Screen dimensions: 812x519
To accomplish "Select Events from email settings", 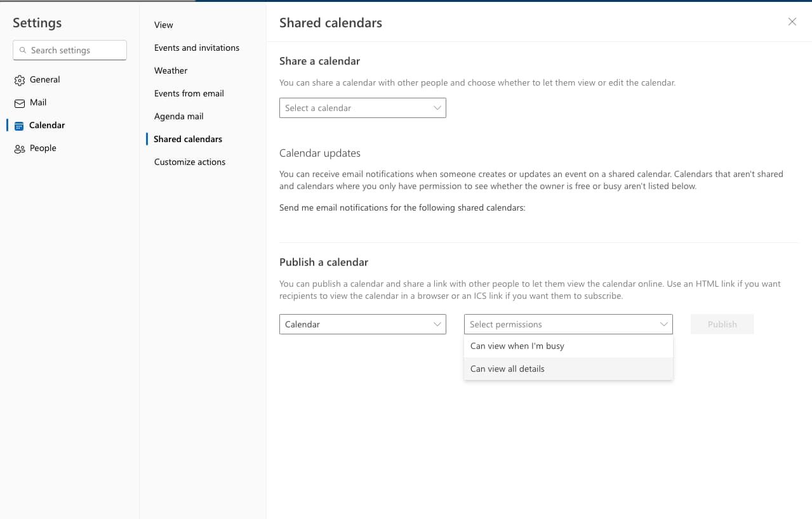I will click(189, 93).
